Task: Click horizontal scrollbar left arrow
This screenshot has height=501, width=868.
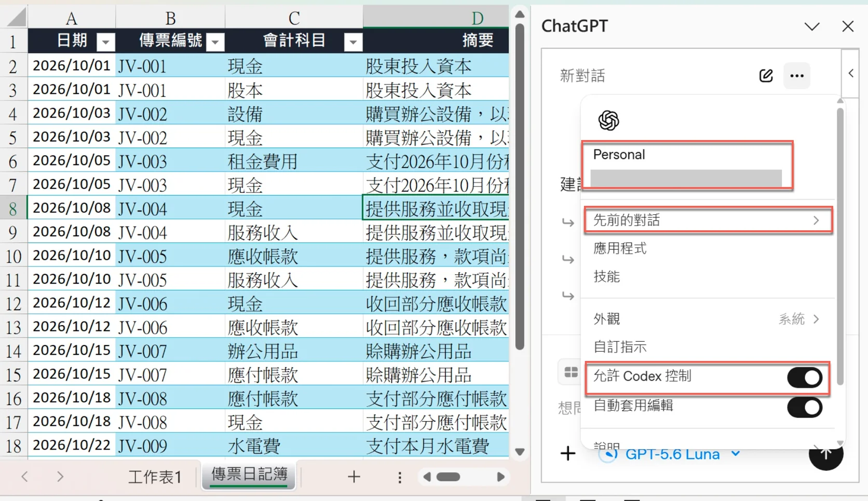Action: pyautogui.click(x=427, y=477)
